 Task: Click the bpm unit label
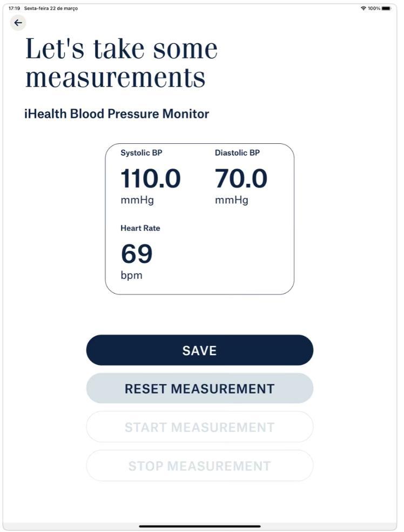coord(130,275)
